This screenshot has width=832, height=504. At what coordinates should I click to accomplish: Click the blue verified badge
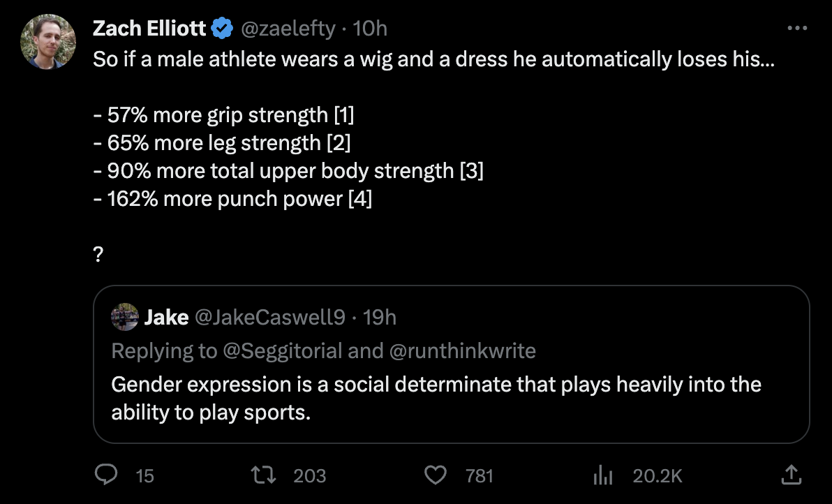pos(223,29)
